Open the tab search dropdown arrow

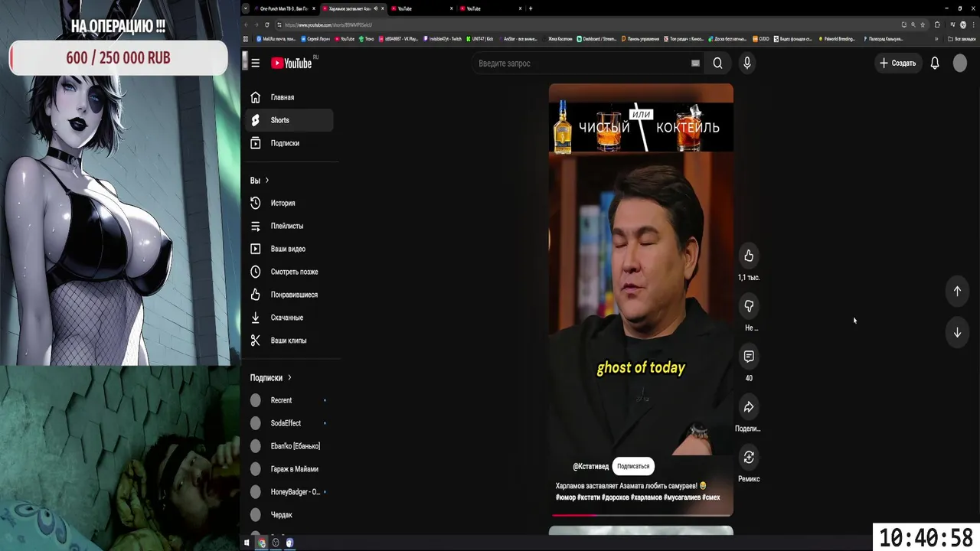point(246,8)
